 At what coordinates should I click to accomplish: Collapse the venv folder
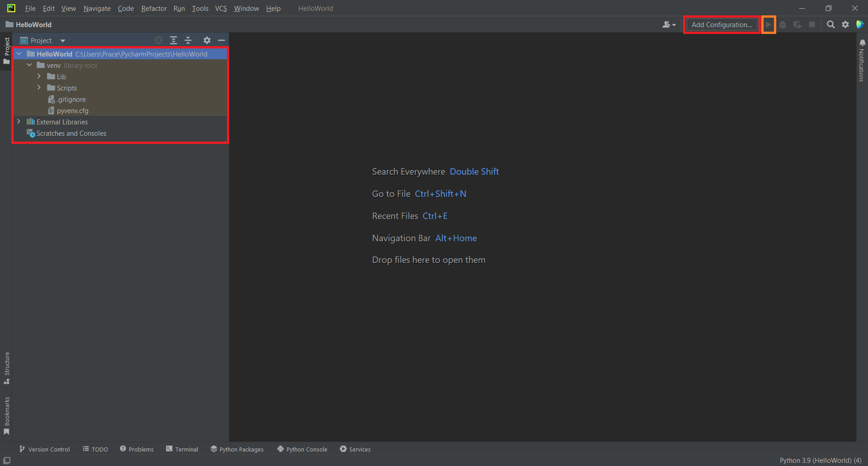pyautogui.click(x=29, y=65)
